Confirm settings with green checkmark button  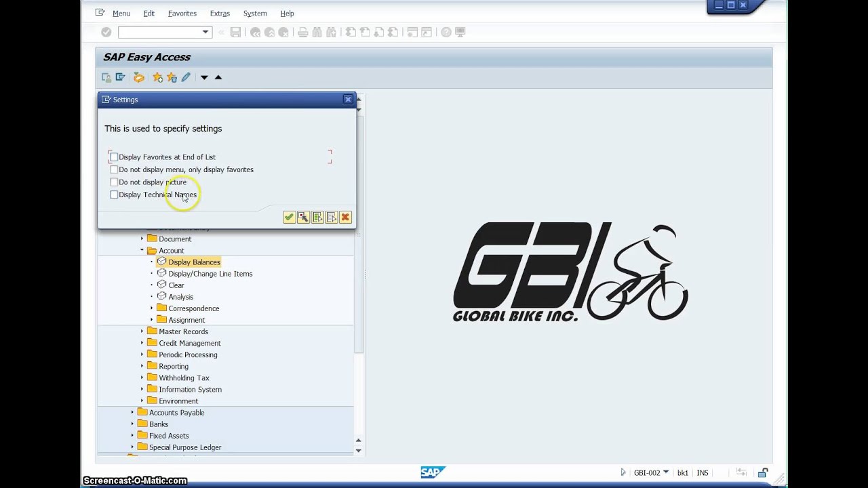[289, 217]
